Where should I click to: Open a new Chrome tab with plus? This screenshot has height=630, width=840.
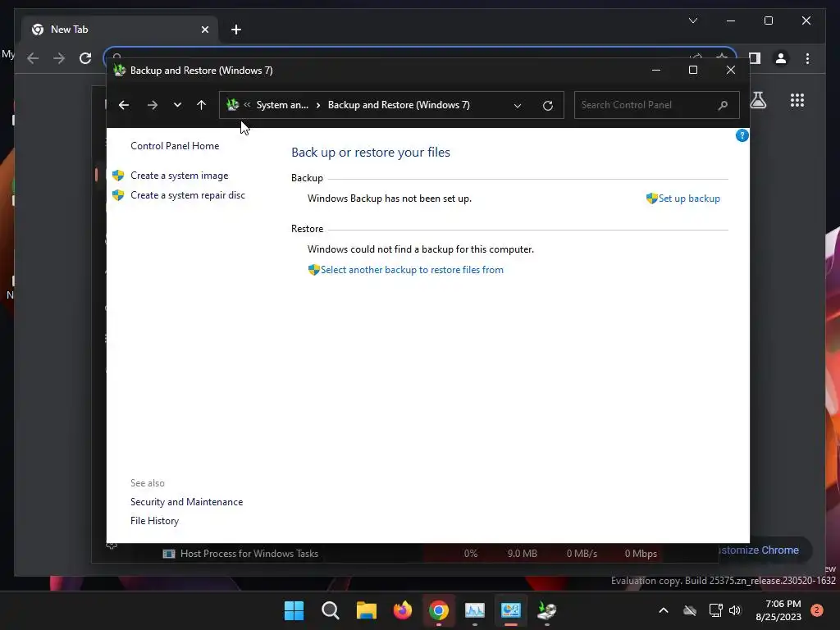[236, 30]
